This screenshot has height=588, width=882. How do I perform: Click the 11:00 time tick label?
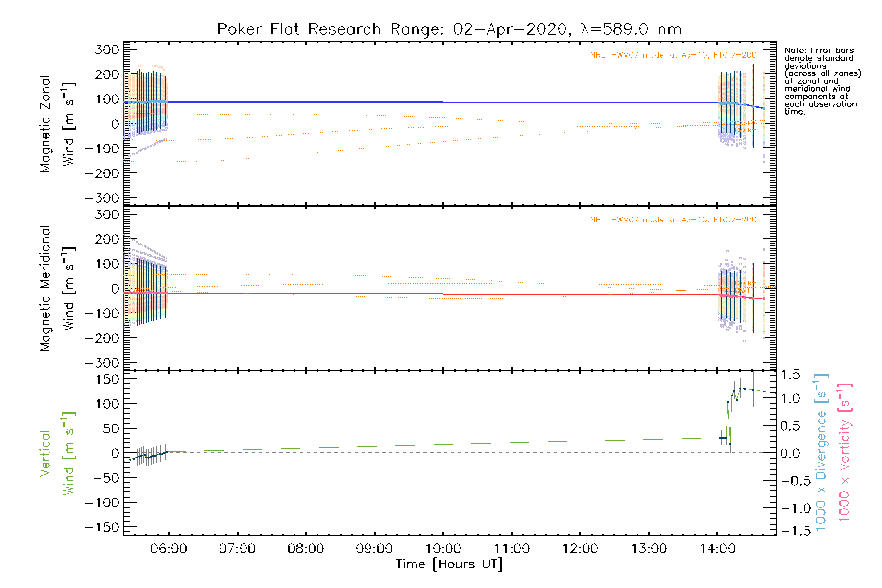point(512,549)
